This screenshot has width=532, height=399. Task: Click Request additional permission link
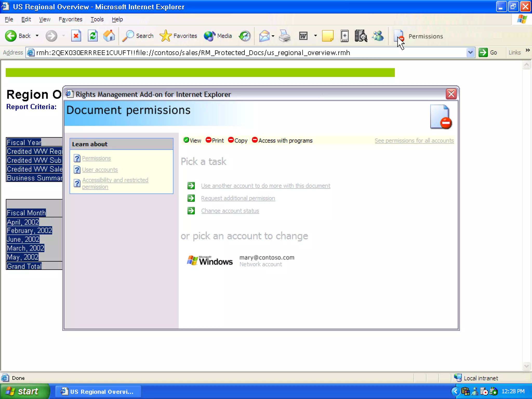click(238, 198)
